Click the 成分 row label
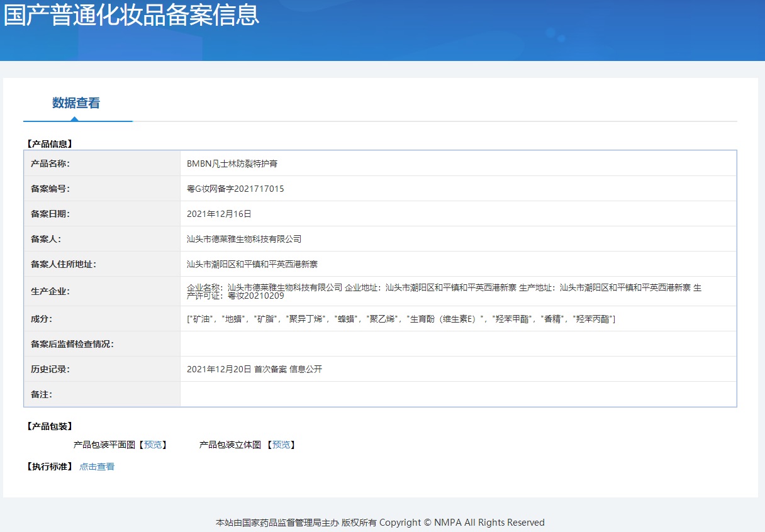The height and width of the screenshot is (532, 765). pyautogui.click(x=42, y=319)
